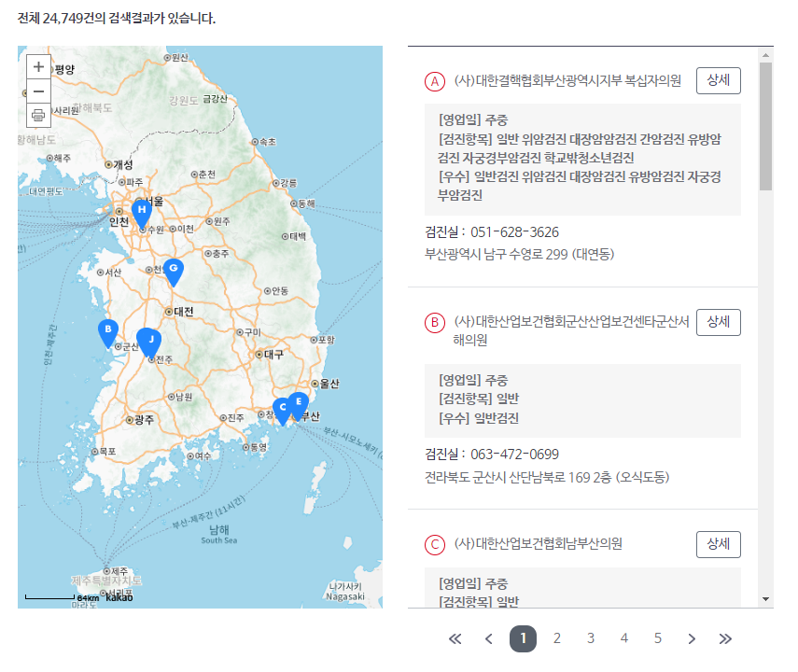The image size is (798, 672).
Task: Click the circled C badge on the third result
Action: tap(432, 544)
